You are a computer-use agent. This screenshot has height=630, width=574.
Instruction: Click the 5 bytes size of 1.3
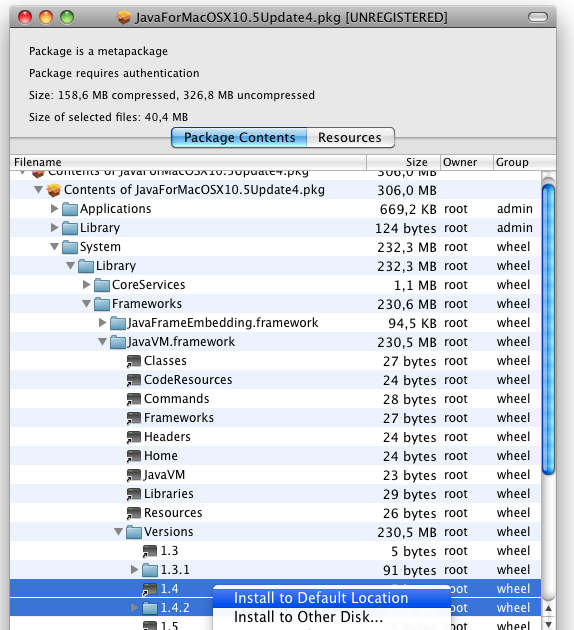[413, 552]
